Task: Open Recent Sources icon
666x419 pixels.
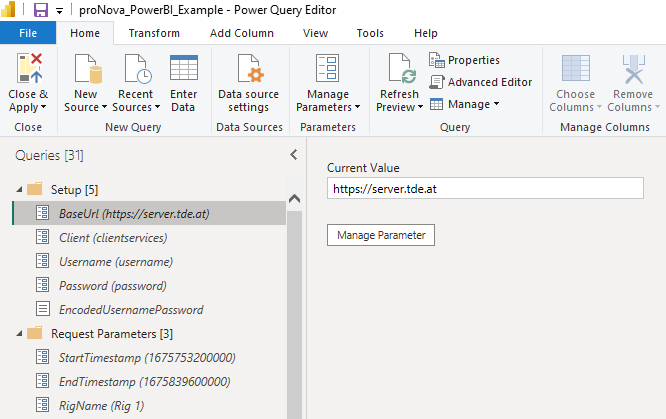Action: click(133, 70)
